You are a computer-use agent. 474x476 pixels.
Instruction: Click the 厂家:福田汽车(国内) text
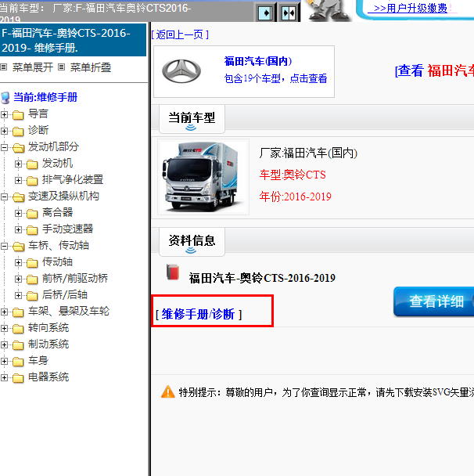[x=308, y=153]
